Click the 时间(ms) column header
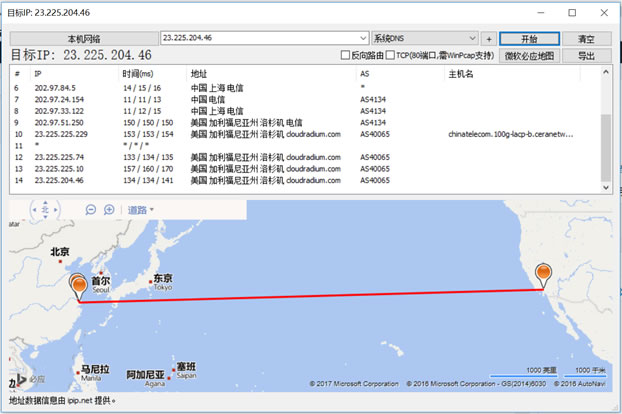This screenshot has width=622, height=414. (138, 74)
